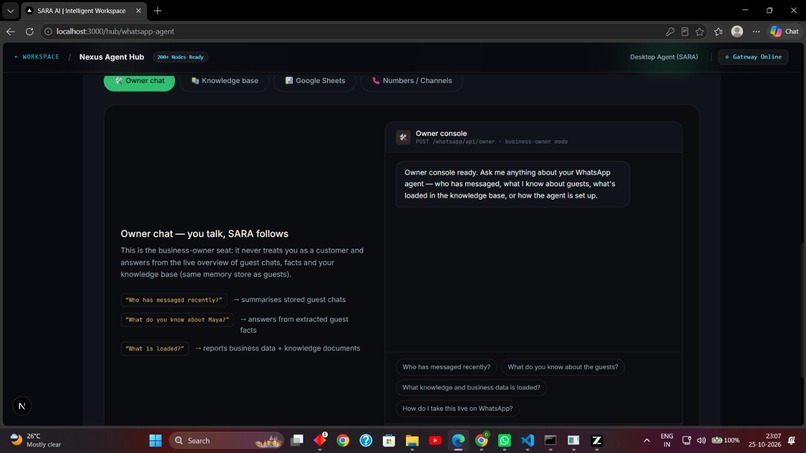Open browser settings and more (three dots)
This screenshot has width=806, height=453.
point(756,31)
